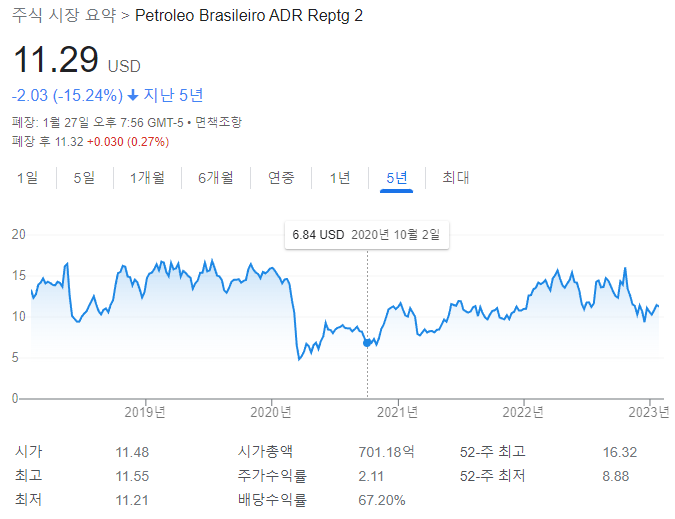
Task: Click the after-hours +0.030 (0.27%) value
Action: coord(128,142)
